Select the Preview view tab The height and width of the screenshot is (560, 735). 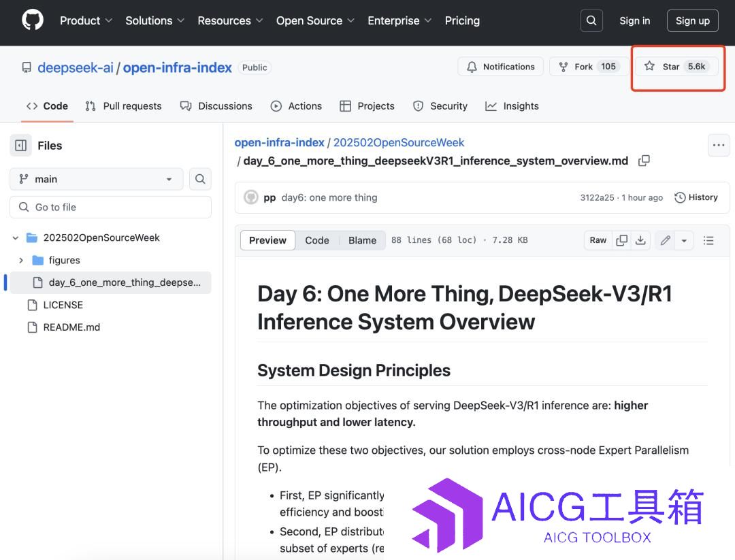(x=267, y=240)
